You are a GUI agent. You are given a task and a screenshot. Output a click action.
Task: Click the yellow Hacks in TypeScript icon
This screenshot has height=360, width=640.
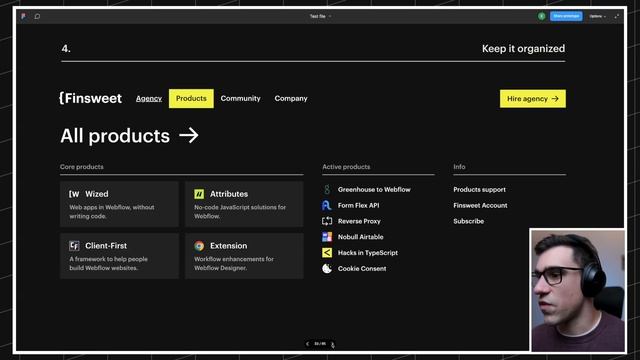(x=327, y=253)
